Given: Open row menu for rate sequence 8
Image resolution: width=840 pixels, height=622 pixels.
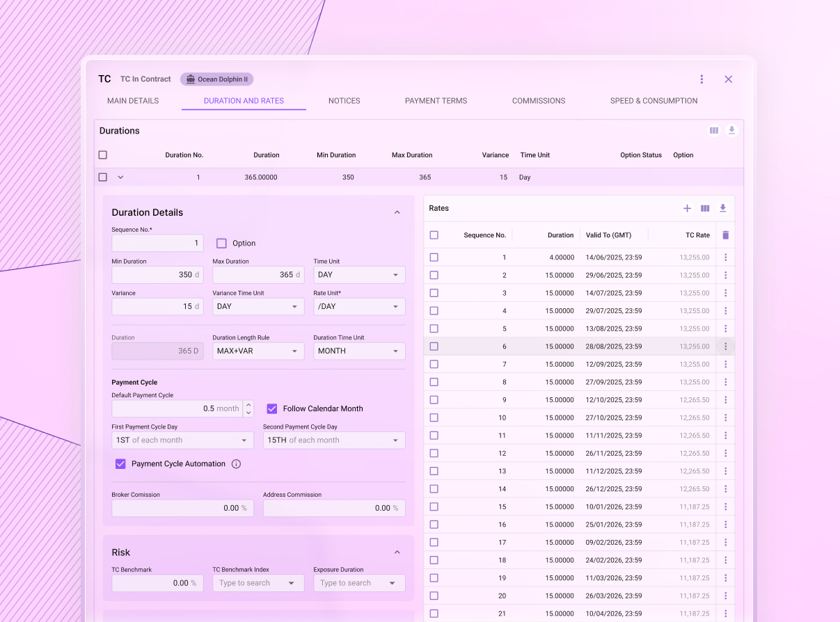Looking at the screenshot, I should click(726, 382).
